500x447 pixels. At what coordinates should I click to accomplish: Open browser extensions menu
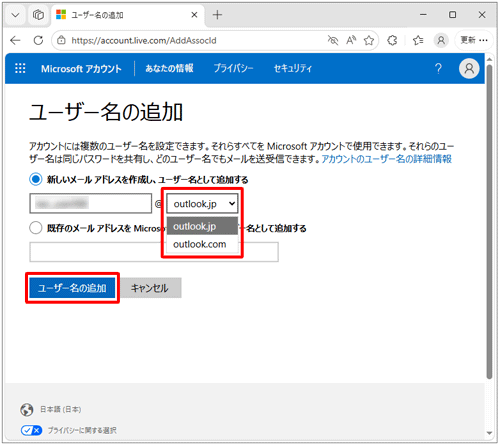pyautogui.click(x=392, y=41)
